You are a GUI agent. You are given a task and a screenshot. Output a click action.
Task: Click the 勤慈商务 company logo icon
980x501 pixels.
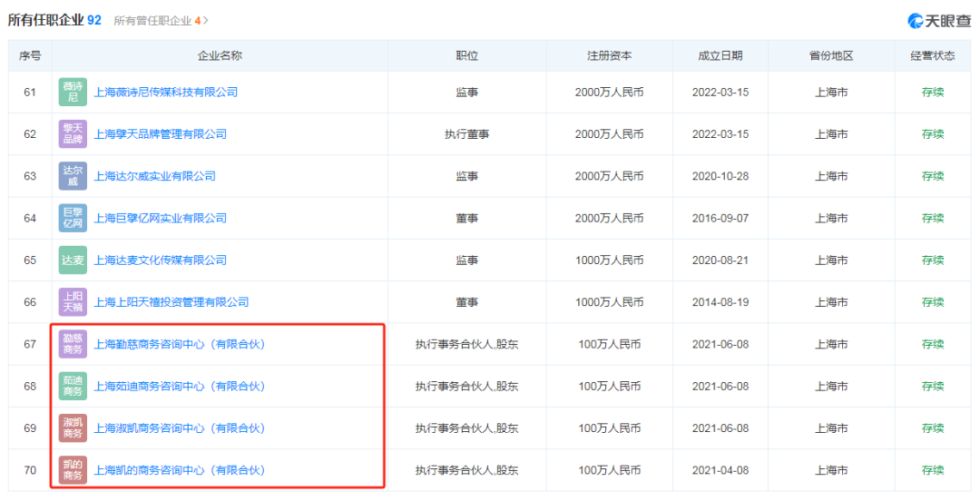(73, 344)
